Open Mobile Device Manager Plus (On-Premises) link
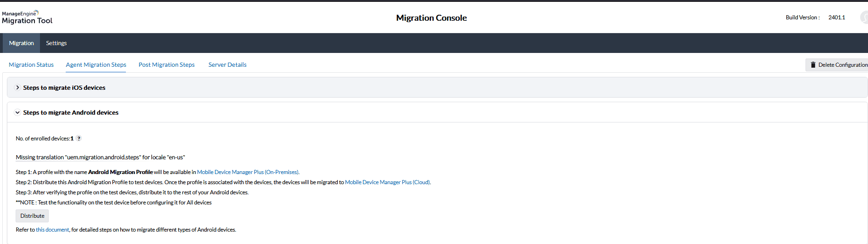This screenshot has width=868, height=244. click(248, 172)
